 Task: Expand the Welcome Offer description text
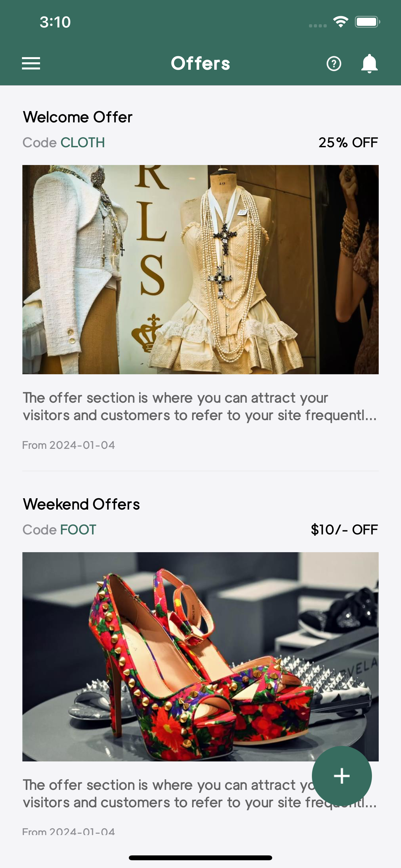tap(200, 406)
